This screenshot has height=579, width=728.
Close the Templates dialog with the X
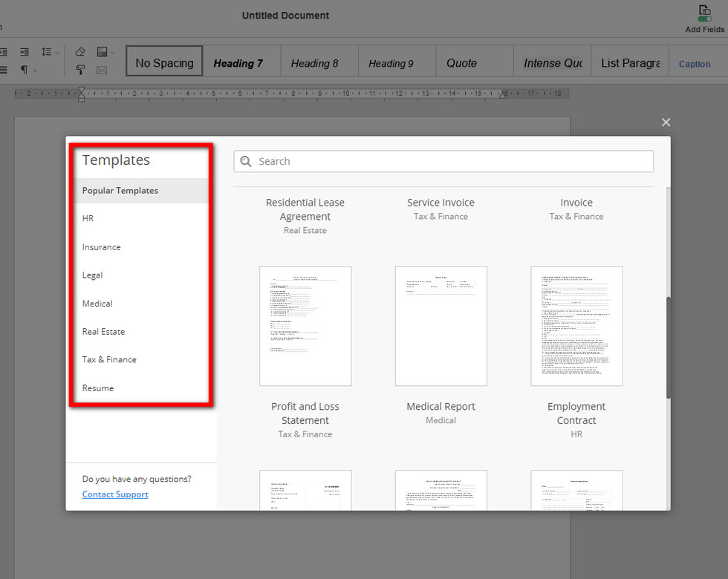tap(666, 122)
